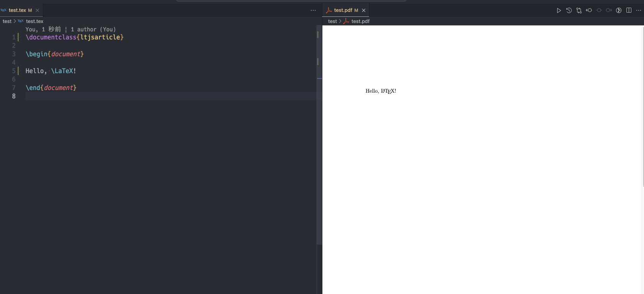The width and height of the screenshot is (644, 294).
Task: Click the Hello, \LaTeX! source line
Action: point(51,71)
